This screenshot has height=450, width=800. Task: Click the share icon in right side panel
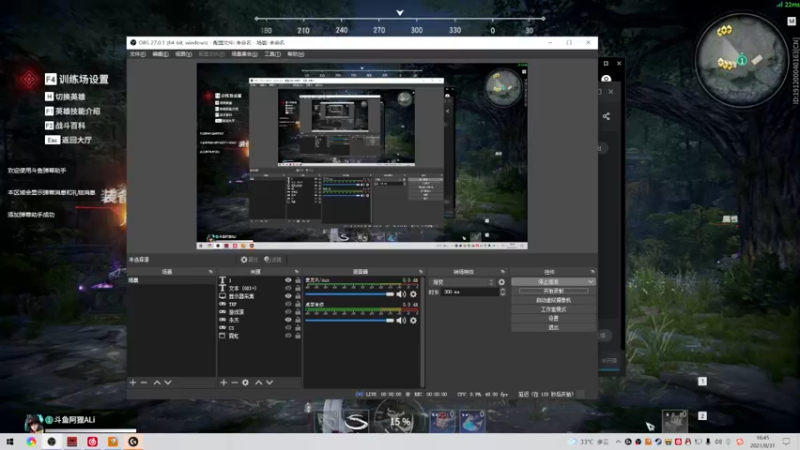pos(606,116)
